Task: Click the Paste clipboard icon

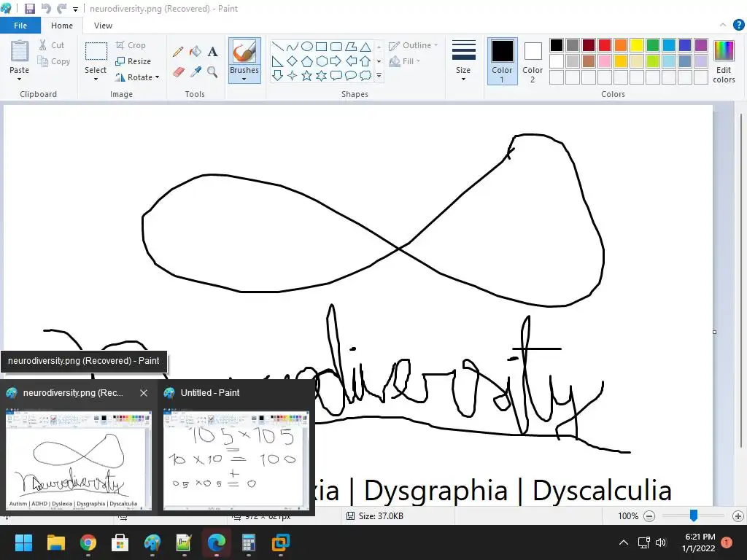Action: pos(20,52)
